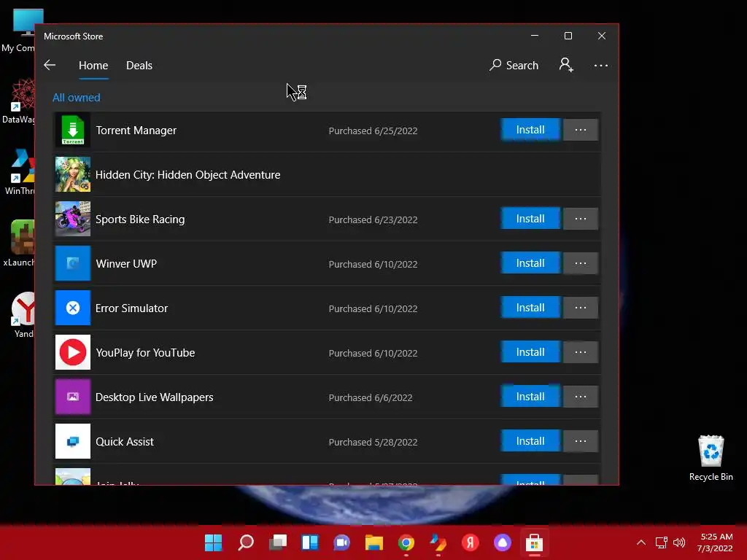
Task: Select the Error Simulator title text
Action: tap(131, 308)
